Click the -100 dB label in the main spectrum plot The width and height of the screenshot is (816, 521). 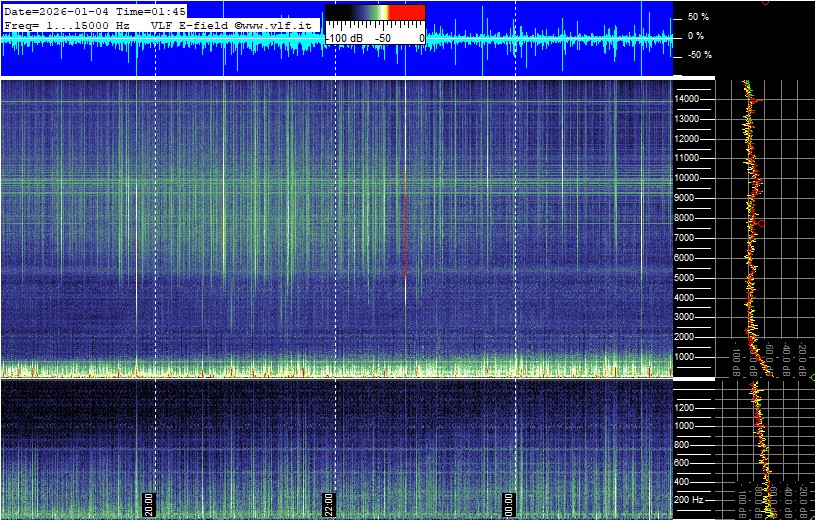pyautogui.click(x=736, y=359)
